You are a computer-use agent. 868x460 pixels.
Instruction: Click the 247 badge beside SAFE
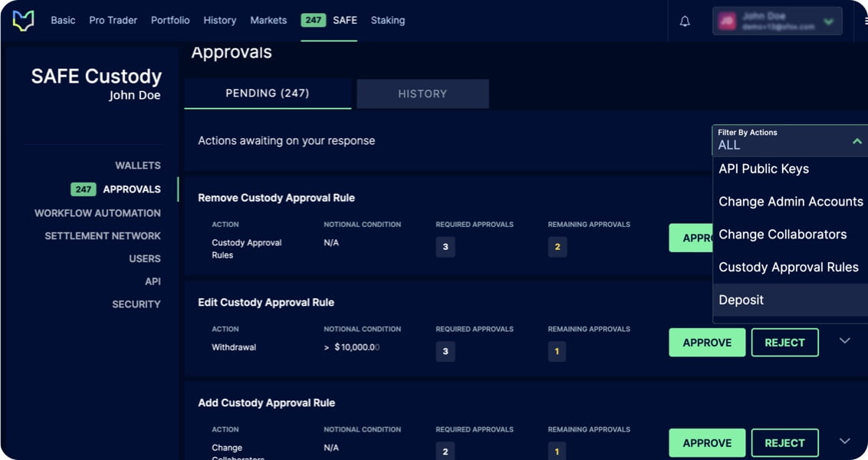tap(313, 21)
